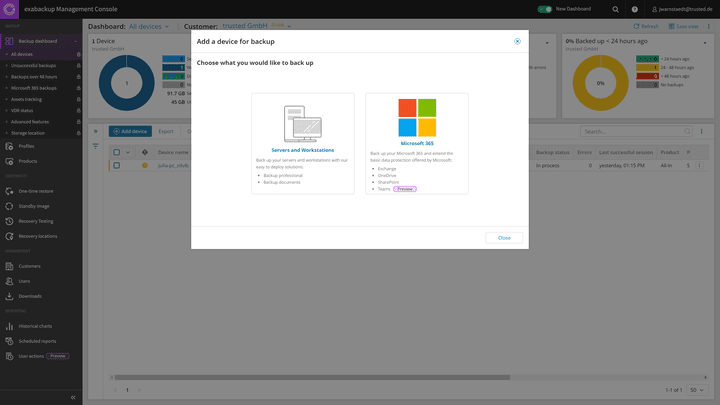720x405 pixels.
Task: Open Downloads icon in sidebar
Action: tap(9, 296)
